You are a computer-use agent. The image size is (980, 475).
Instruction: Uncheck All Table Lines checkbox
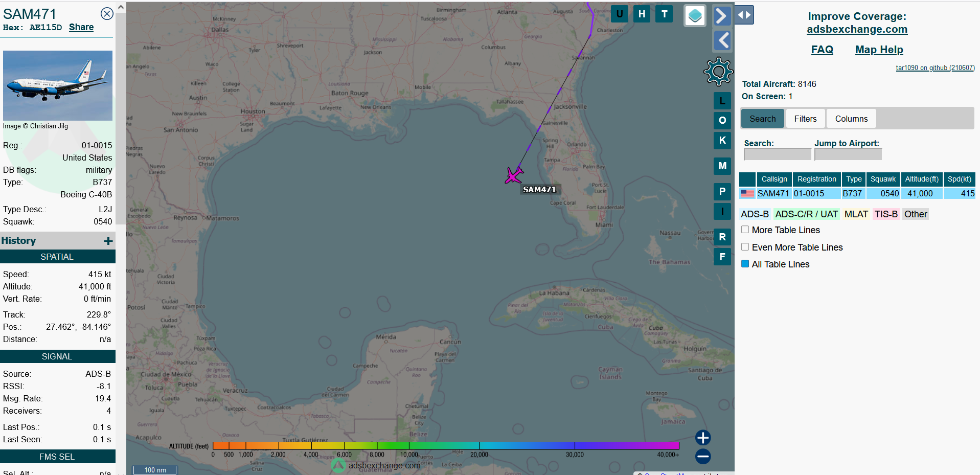click(745, 264)
